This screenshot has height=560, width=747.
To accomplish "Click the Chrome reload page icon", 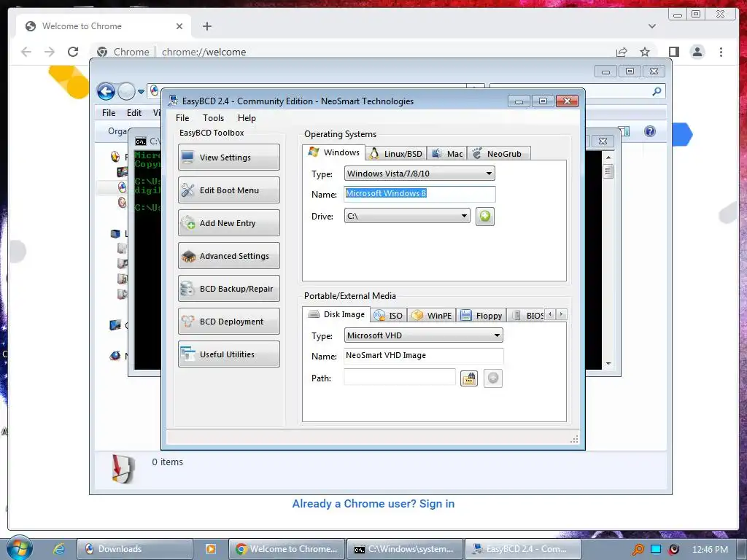I will tap(73, 52).
